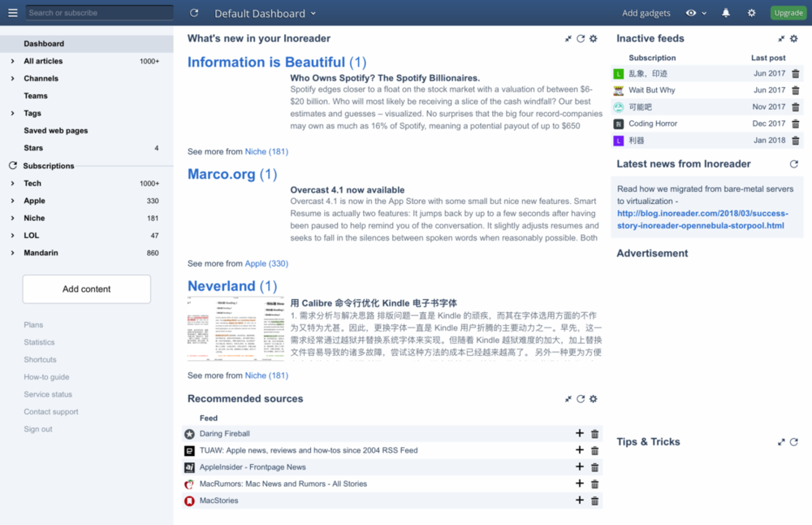Screen dimensions: 812x525
Task: Click the Add content button
Action: point(87,289)
